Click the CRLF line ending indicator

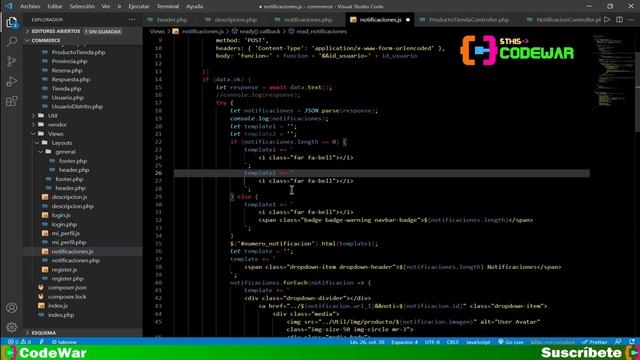coord(453,342)
